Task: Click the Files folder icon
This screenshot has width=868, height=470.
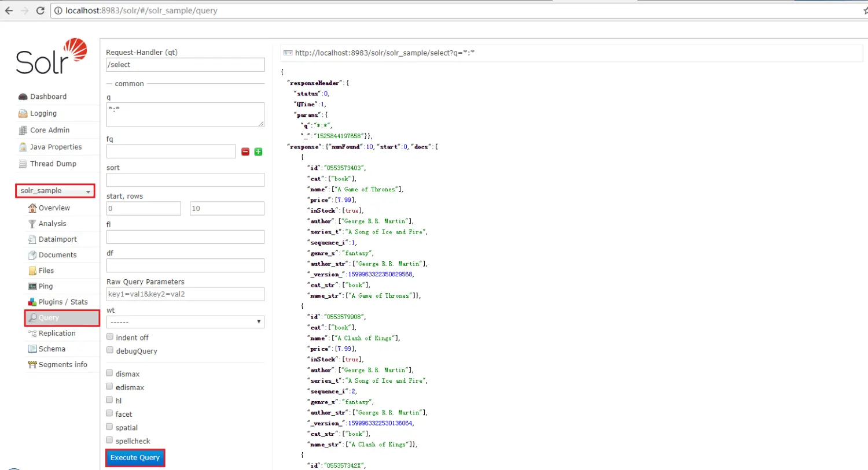Action: pyautogui.click(x=32, y=271)
